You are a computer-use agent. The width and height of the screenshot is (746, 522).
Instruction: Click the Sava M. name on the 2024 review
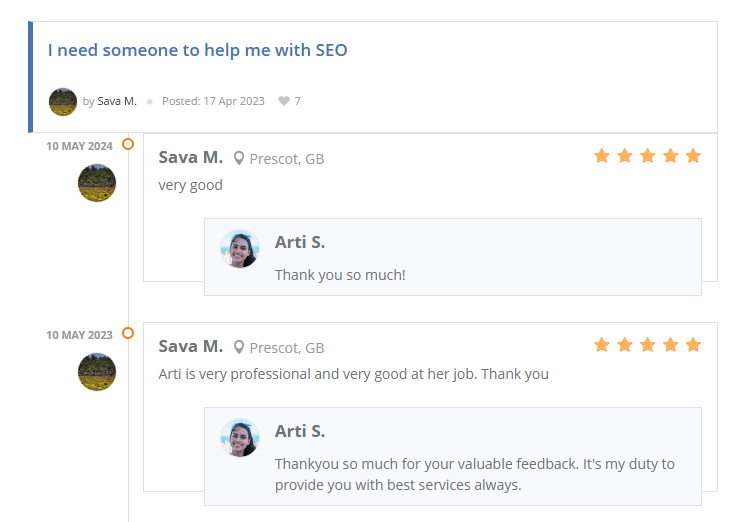(191, 157)
